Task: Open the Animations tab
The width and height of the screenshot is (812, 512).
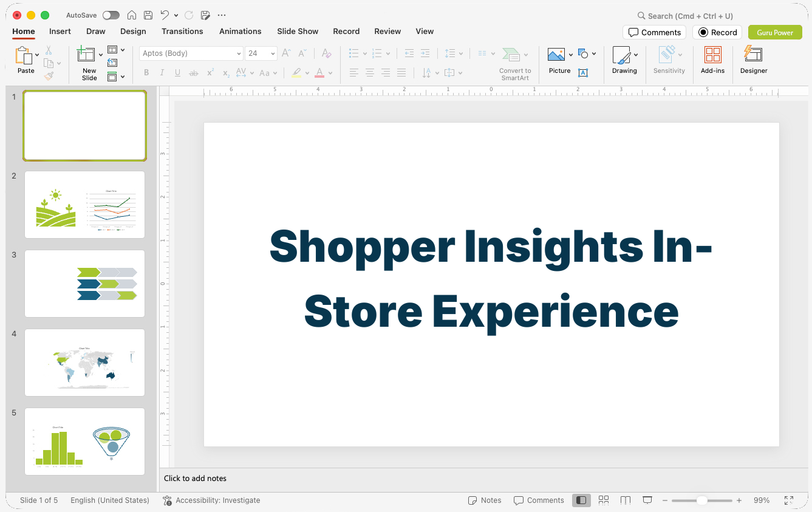Action: click(241, 32)
